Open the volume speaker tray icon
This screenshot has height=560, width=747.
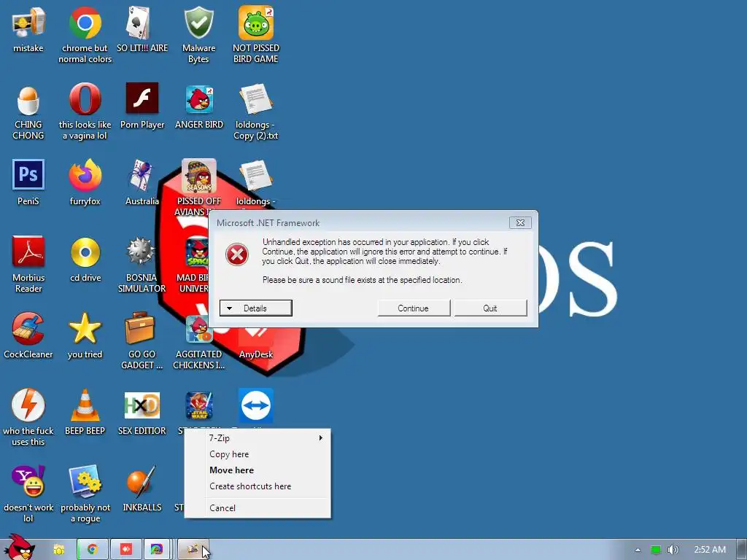673,550
